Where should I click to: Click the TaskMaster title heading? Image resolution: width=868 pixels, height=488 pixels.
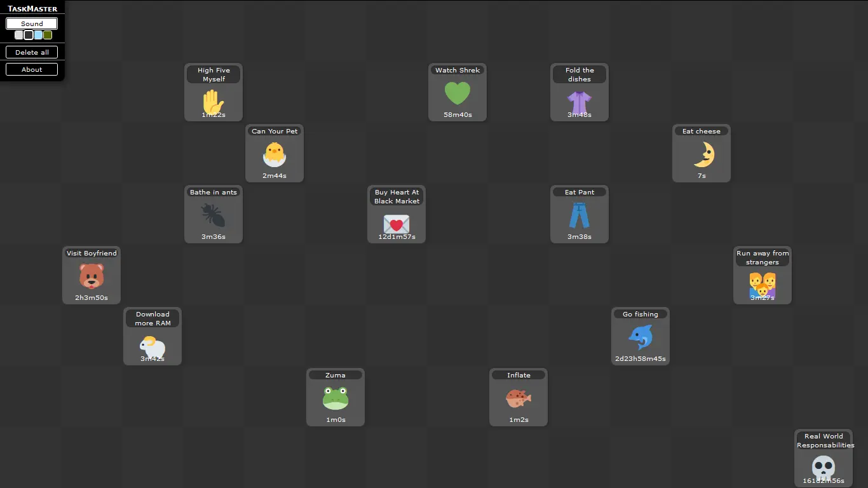[x=32, y=9]
